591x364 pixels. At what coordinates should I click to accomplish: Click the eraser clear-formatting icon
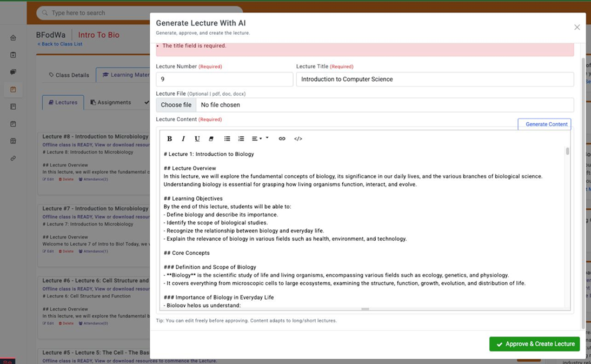pyautogui.click(x=211, y=139)
